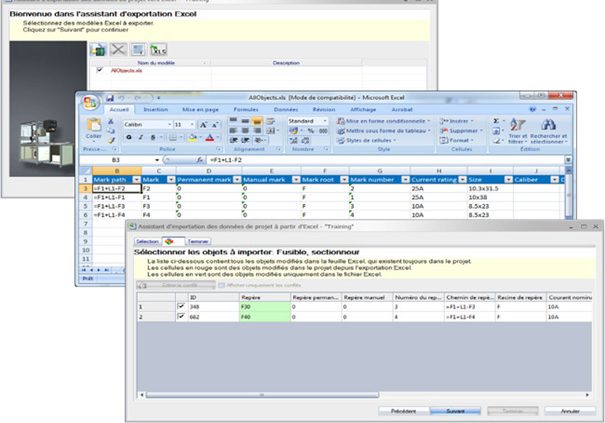
Task: Click the percent style icon
Action: [311, 131]
